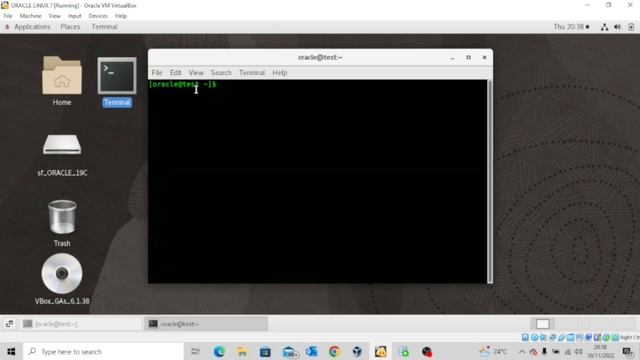Click the GNOME network status icon

pyautogui.click(x=604, y=27)
